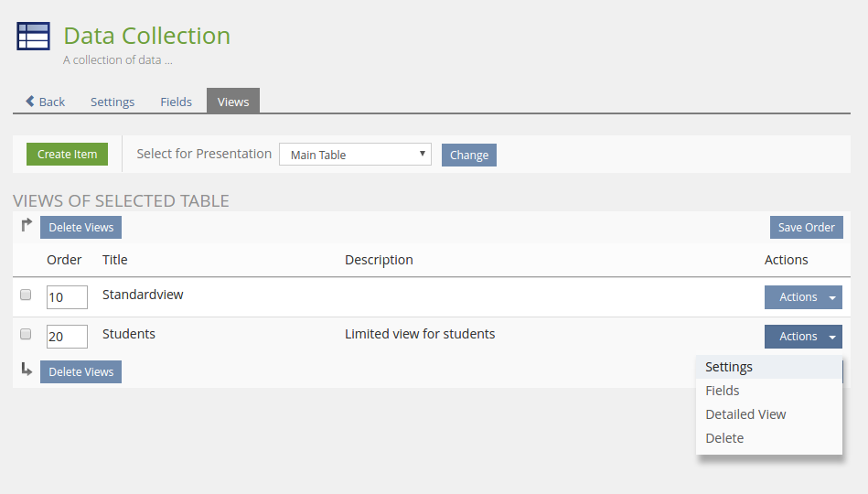Switch to the Fields tab
Viewport: 868px width, 494px height.
point(176,102)
